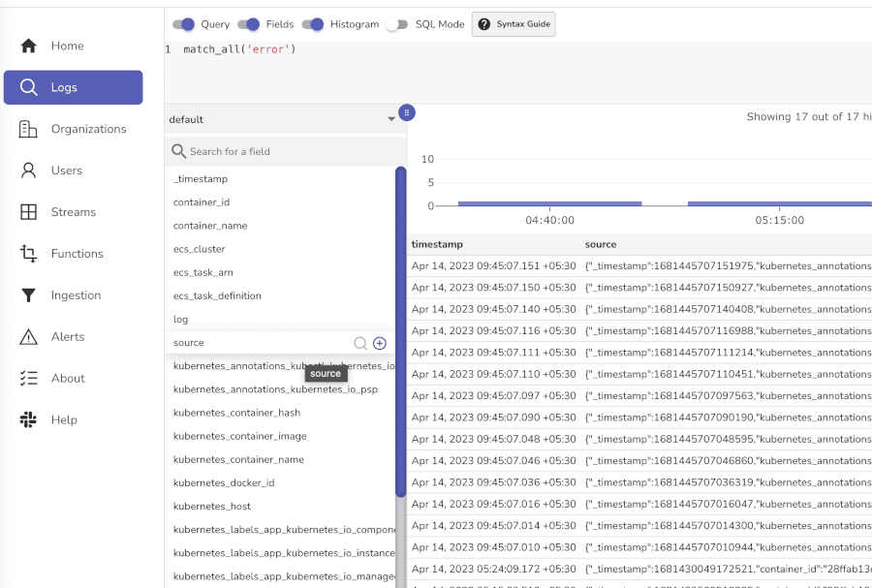Expand the first log row at 09:45:07.151
The width and height of the screenshot is (872, 588).
coord(494,266)
